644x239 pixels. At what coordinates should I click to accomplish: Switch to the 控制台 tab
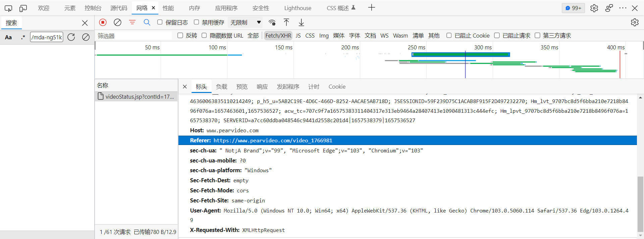(x=93, y=8)
